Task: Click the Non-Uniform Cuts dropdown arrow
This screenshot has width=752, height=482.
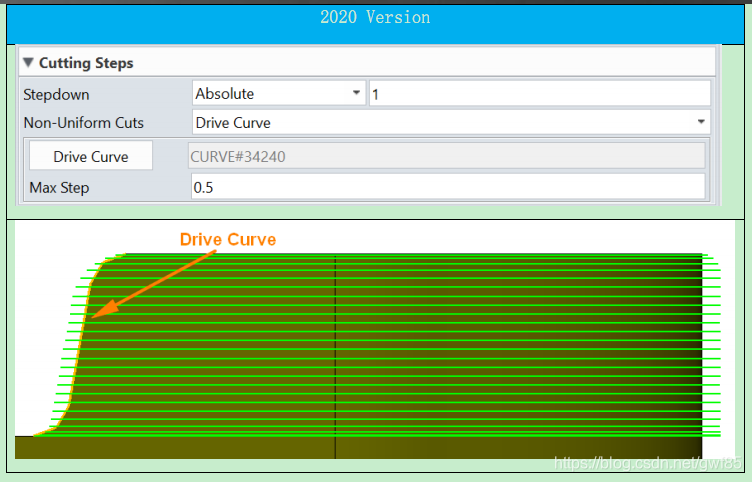Action: click(x=702, y=123)
